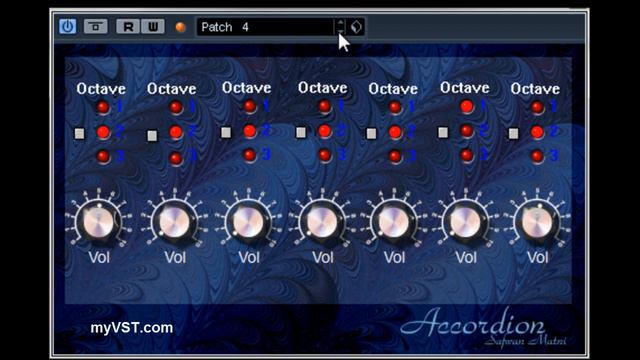640x360 pixels.
Task: Toggle the plugin power button
Action: pos(67,27)
